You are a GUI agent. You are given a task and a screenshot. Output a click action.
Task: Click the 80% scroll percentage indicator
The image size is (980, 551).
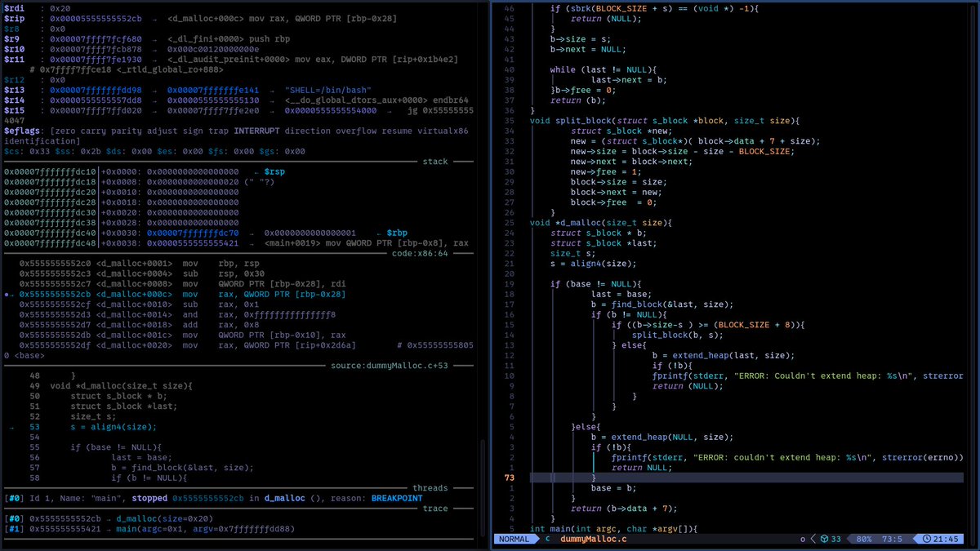[864, 539]
